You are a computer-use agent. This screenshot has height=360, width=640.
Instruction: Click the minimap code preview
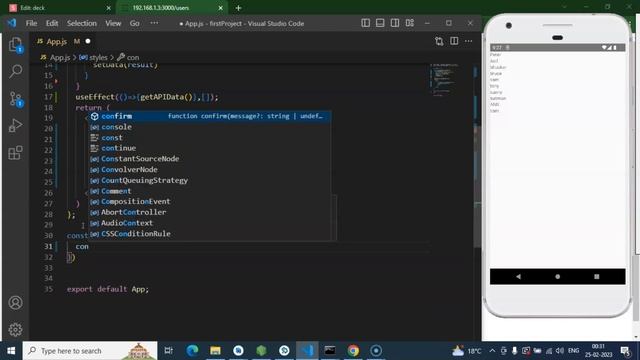pyautogui.click(x=444, y=79)
